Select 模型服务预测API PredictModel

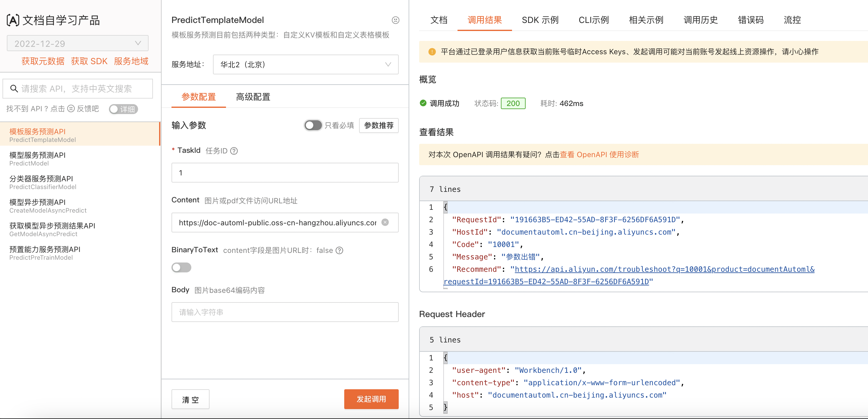click(x=80, y=159)
